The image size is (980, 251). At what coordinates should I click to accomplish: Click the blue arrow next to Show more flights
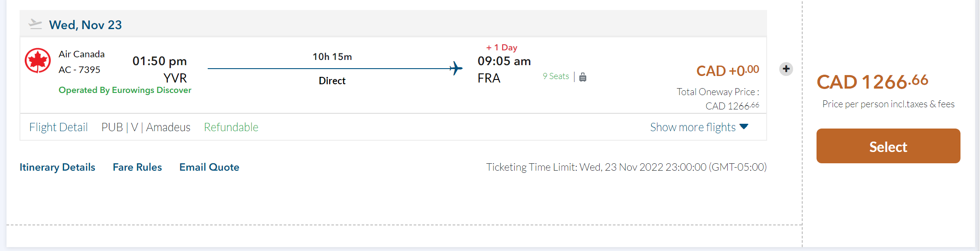pyautogui.click(x=744, y=127)
